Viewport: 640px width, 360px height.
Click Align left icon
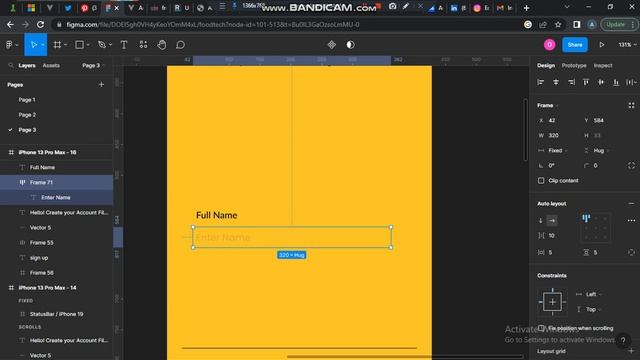point(541,82)
